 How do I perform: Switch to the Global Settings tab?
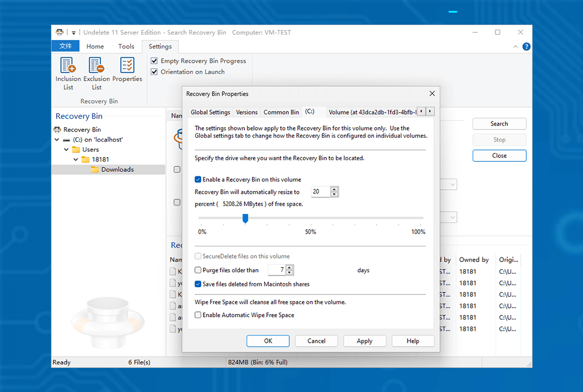(210, 112)
